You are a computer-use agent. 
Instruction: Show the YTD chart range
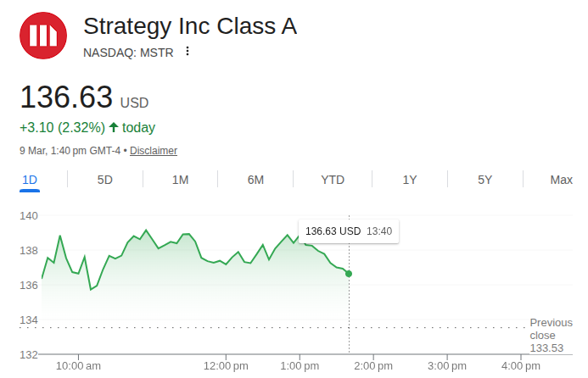pyautogui.click(x=333, y=180)
